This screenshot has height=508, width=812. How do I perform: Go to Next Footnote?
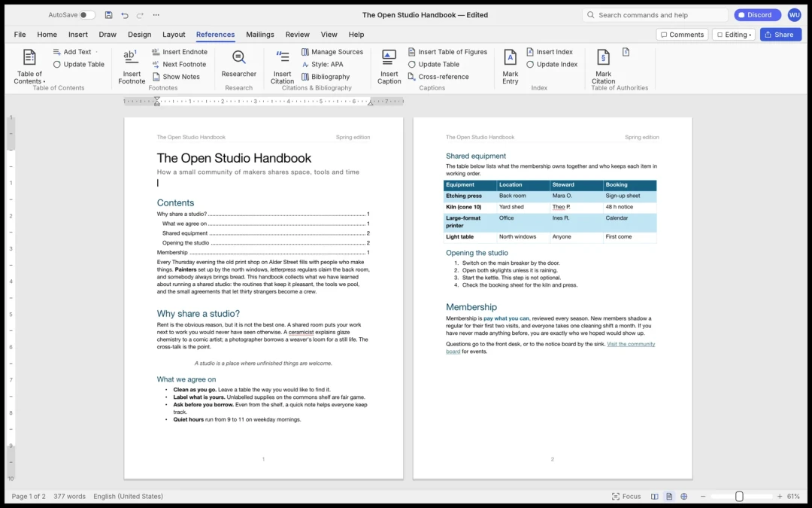(179, 64)
